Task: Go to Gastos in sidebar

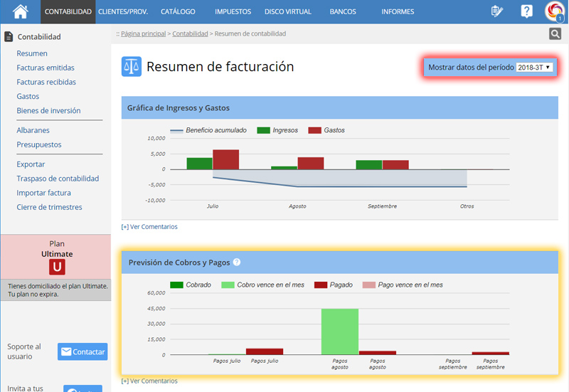Action: coord(28,96)
